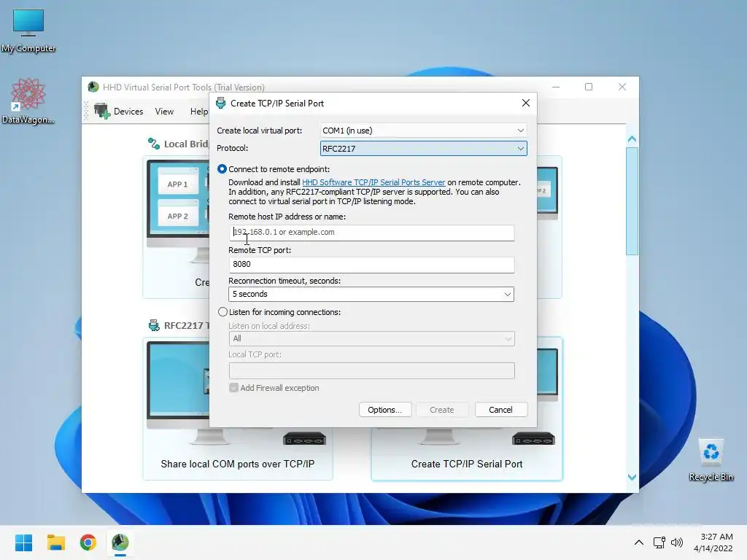Open My Computer desktop icon
This screenshot has height=560, width=747.
pos(28,31)
